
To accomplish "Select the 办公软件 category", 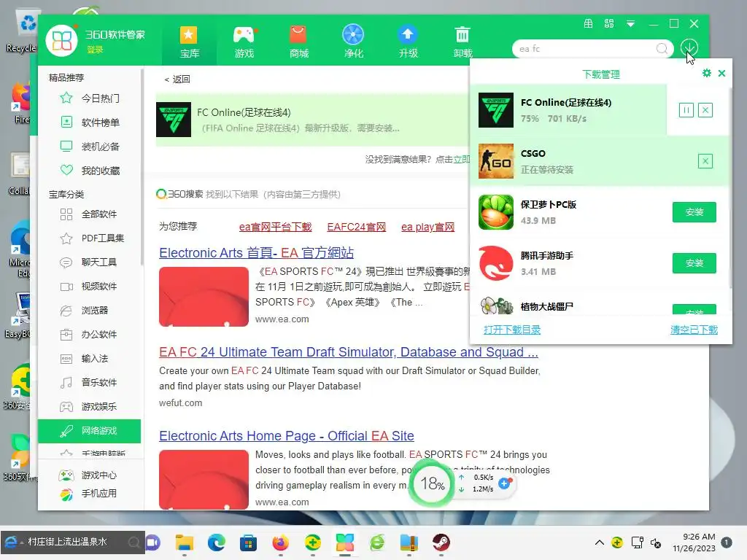I will tap(99, 334).
